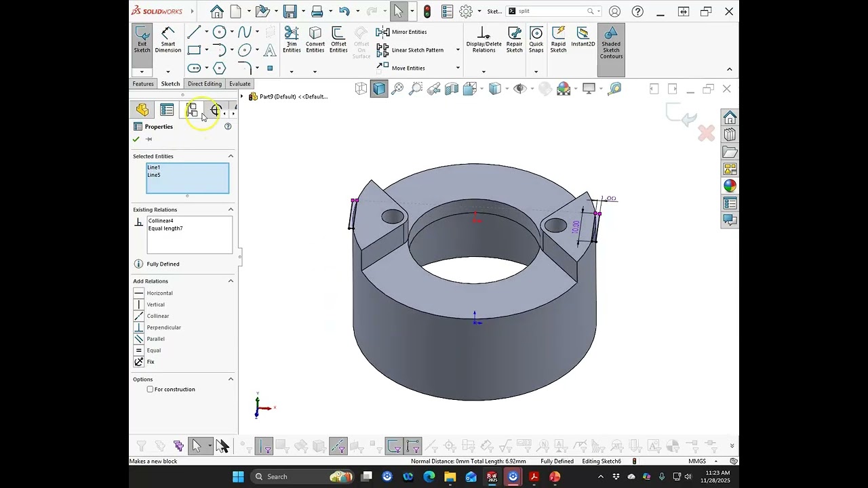Open the Exit Sketch dropdown arrow
The height and width of the screenshot is (488, 868).
pyautogui.click(x=142, y=72)
